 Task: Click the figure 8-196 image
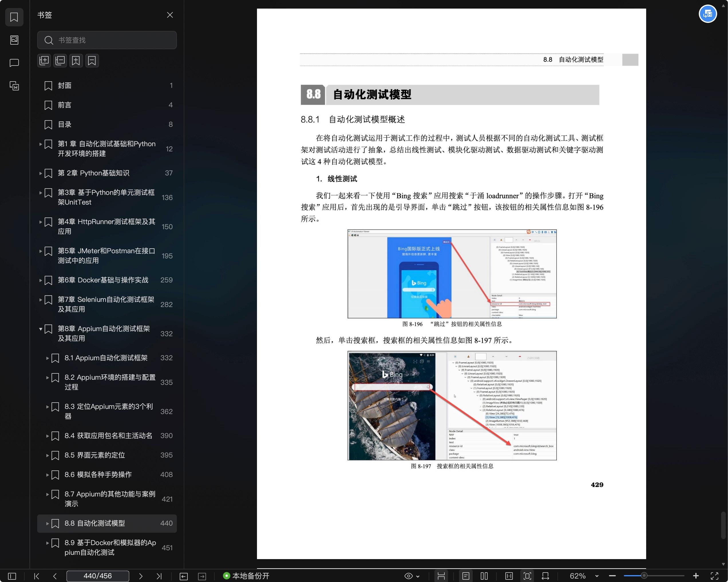[x=452, y=274]
